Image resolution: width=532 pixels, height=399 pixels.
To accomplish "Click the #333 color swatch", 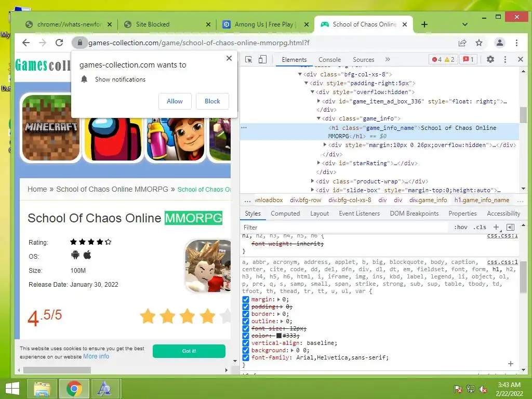I will point(279,336).
